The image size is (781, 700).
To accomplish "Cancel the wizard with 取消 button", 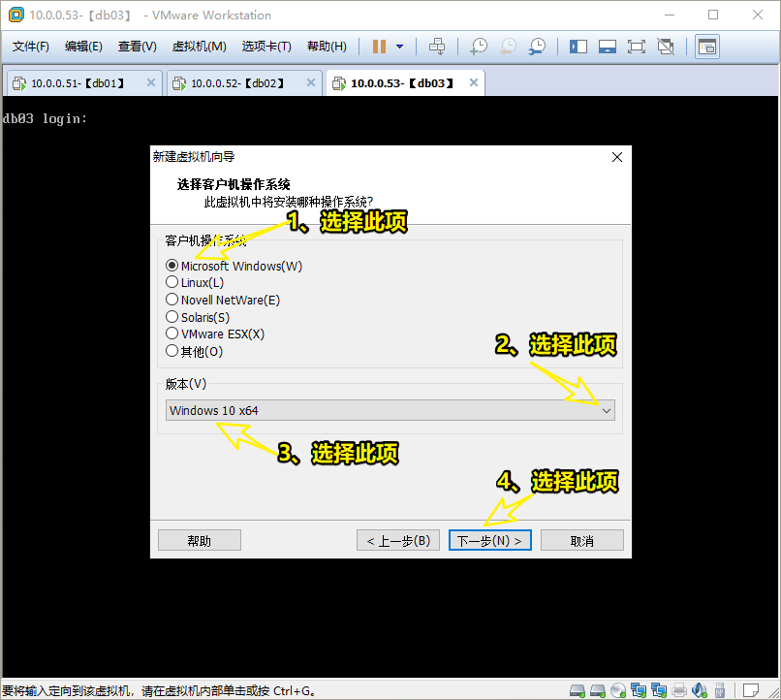I will click(x=581, y=540).
